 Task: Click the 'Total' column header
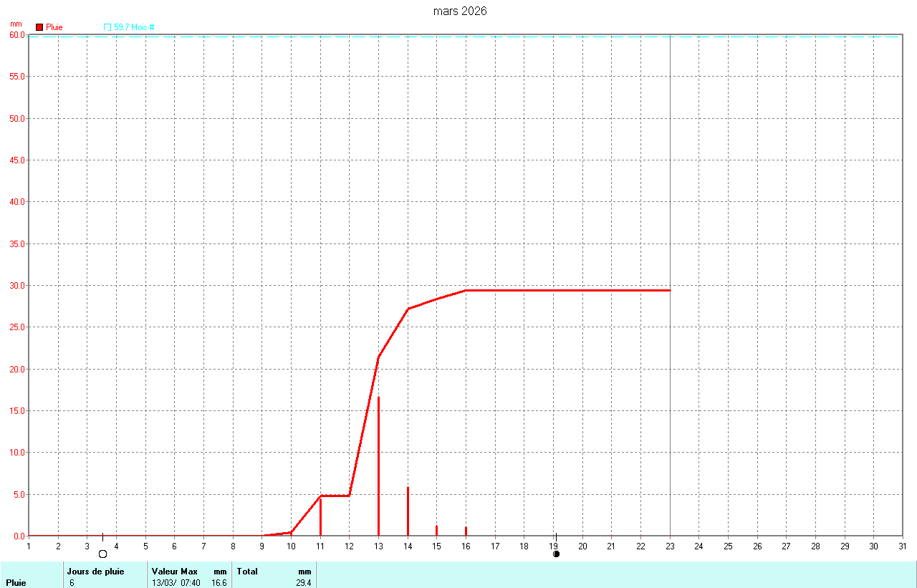click(x=247, y=572)
